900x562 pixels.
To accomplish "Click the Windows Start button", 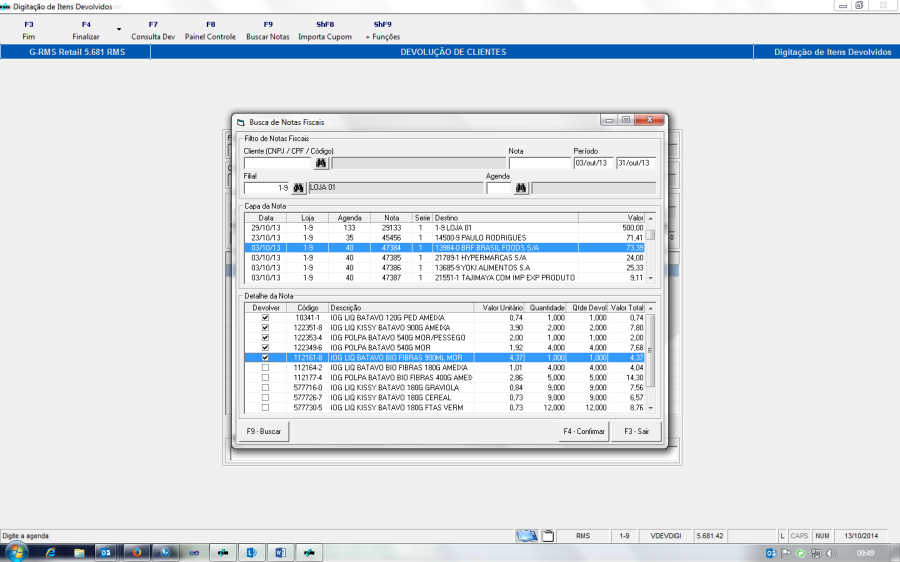I will click(17, 551).
